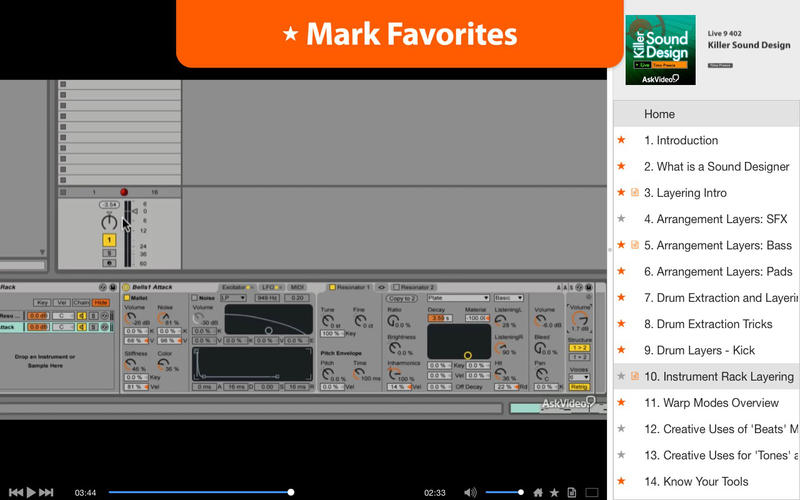
Task: Open the Home item in lesson list
Action: coord(659,114)
